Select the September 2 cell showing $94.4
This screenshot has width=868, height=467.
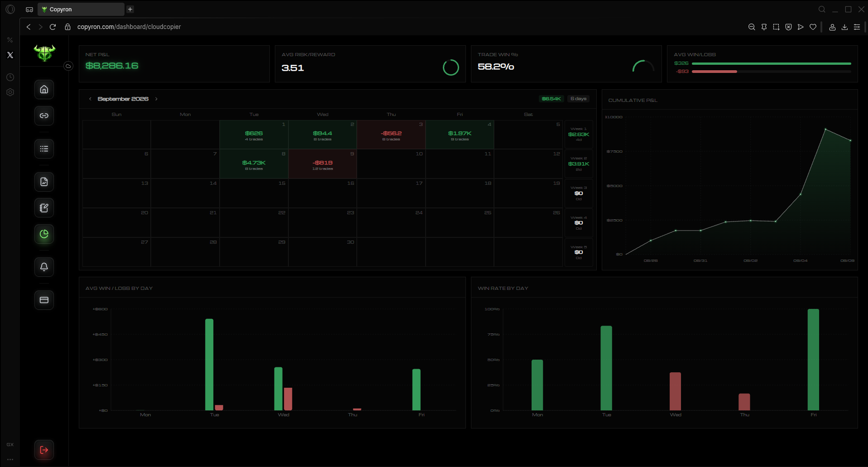click(322, 135)
